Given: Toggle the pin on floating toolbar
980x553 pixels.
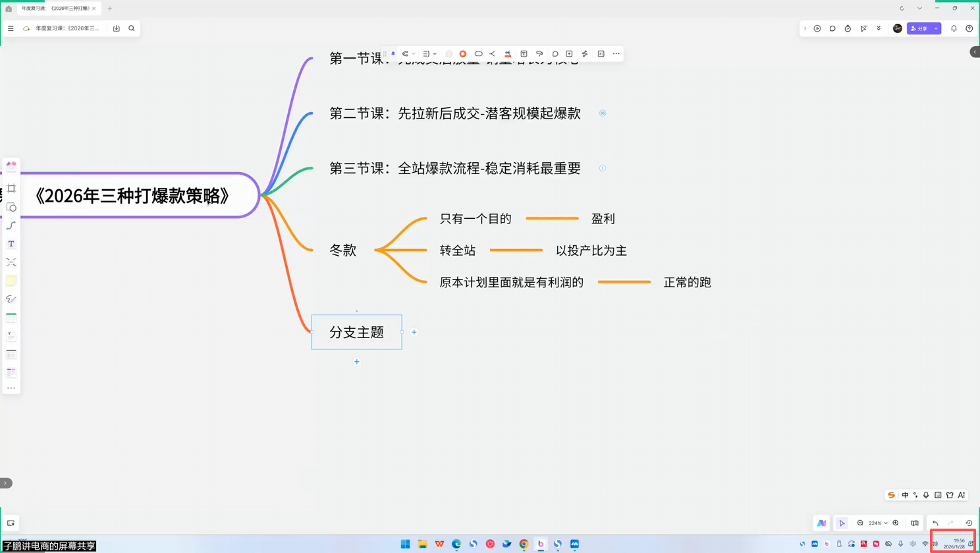Looking at the screenshot, I should (x=393, y=54).
